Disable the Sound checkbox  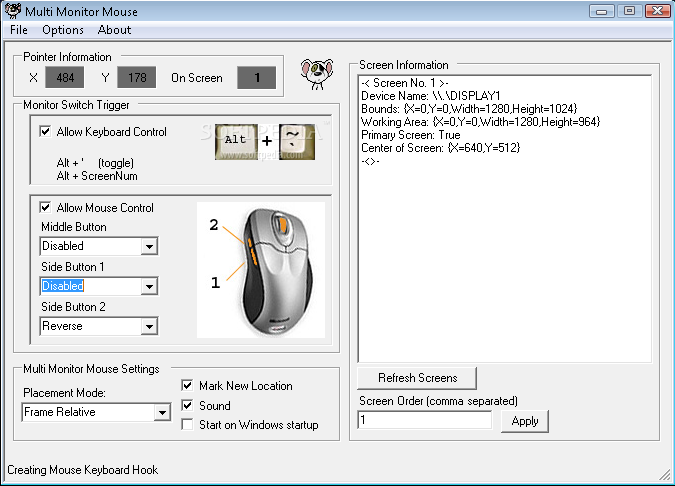tap(187, 405)
